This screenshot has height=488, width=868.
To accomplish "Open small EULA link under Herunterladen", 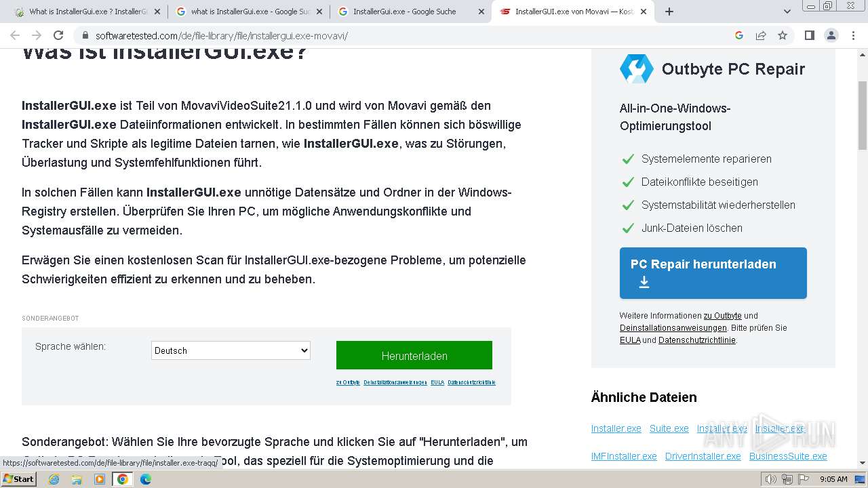I will (x=437, y=383).
